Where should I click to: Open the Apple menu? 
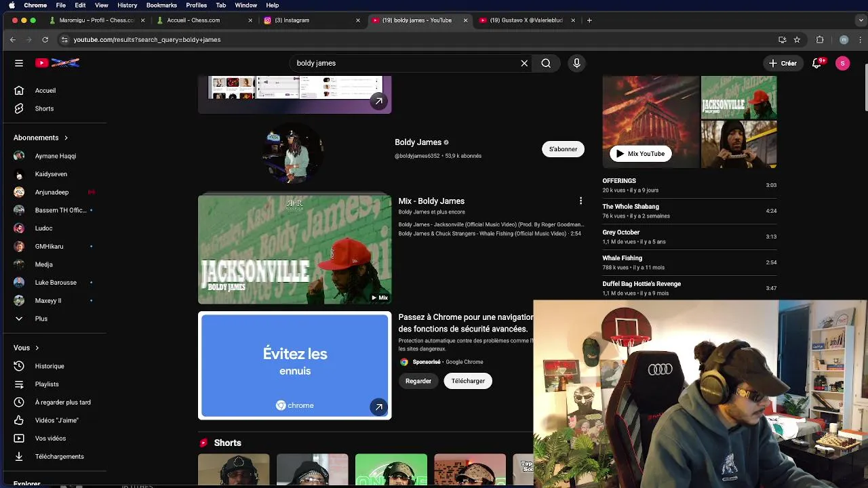12,5
